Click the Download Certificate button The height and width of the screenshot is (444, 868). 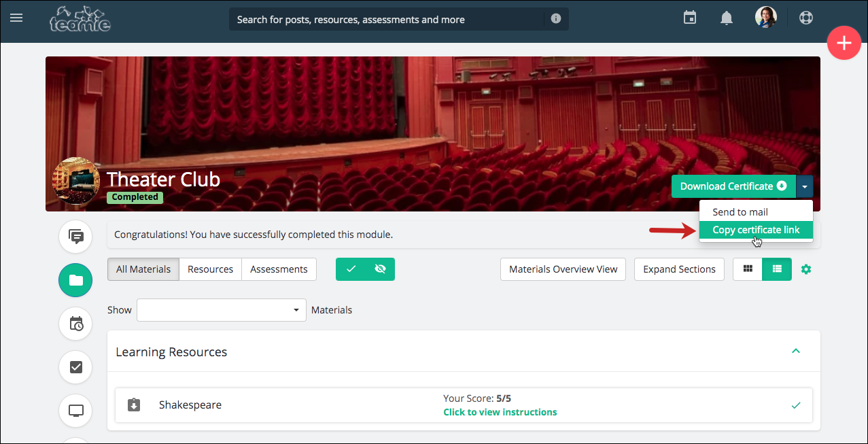[733, 186]
